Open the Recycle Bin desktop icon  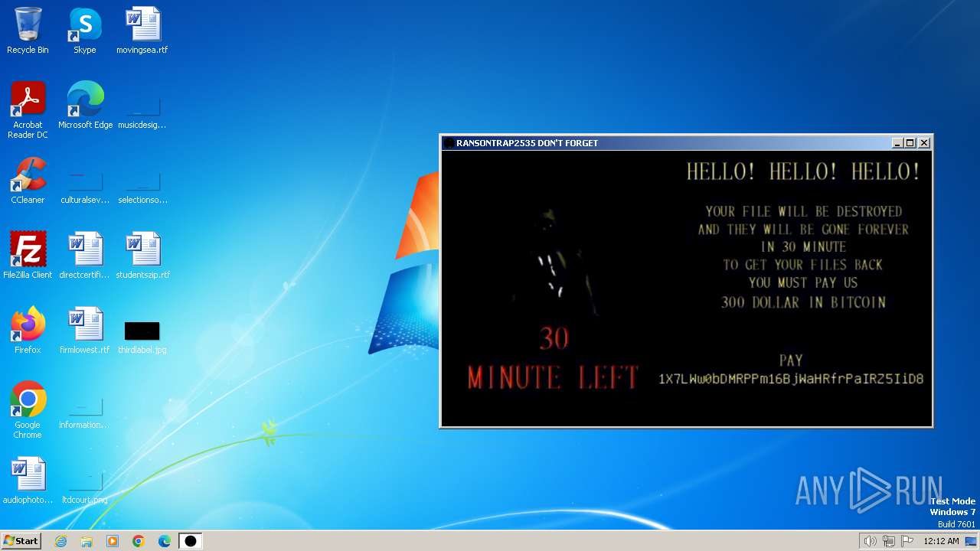tap(28, 31)
